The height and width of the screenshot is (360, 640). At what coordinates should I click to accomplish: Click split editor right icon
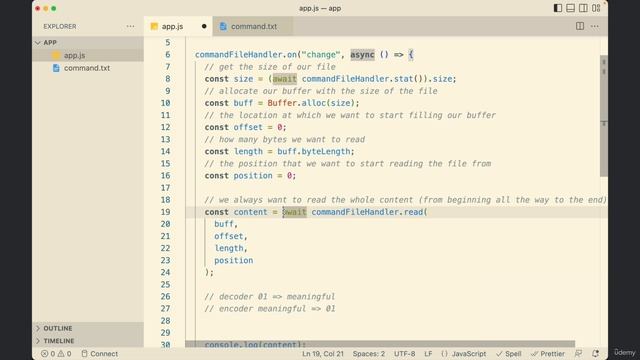click(x=580, y=26)
